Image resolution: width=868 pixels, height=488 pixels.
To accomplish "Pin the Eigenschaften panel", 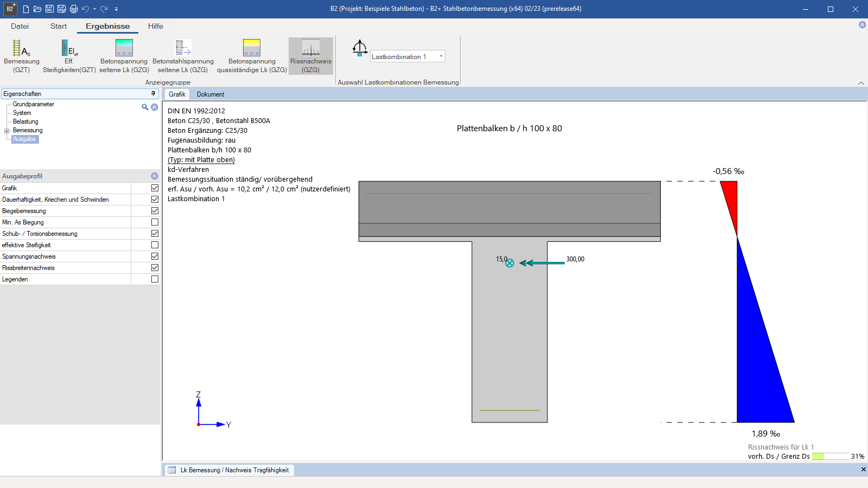I will (x=154, y=94).
